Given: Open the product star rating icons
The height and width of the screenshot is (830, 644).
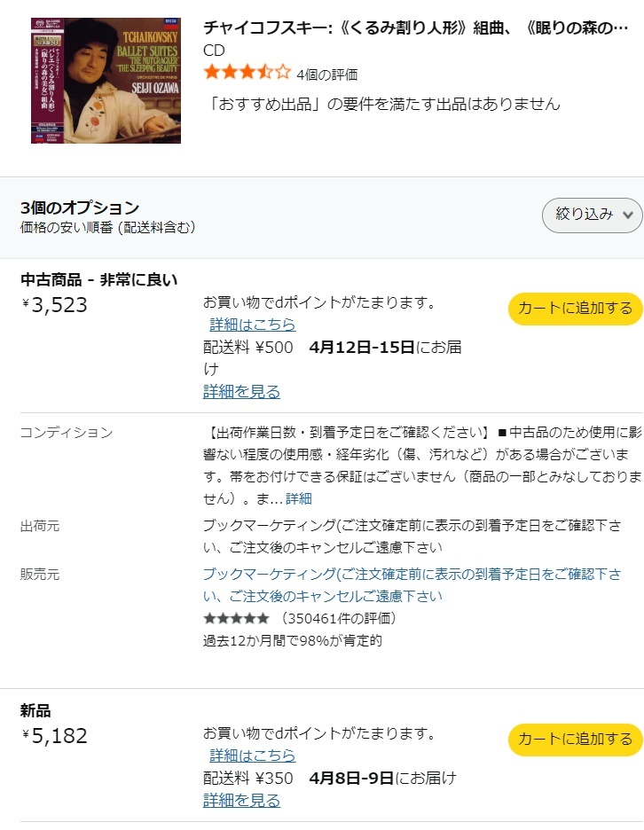Looking at the screenshot, I should (x=247, y=72).
